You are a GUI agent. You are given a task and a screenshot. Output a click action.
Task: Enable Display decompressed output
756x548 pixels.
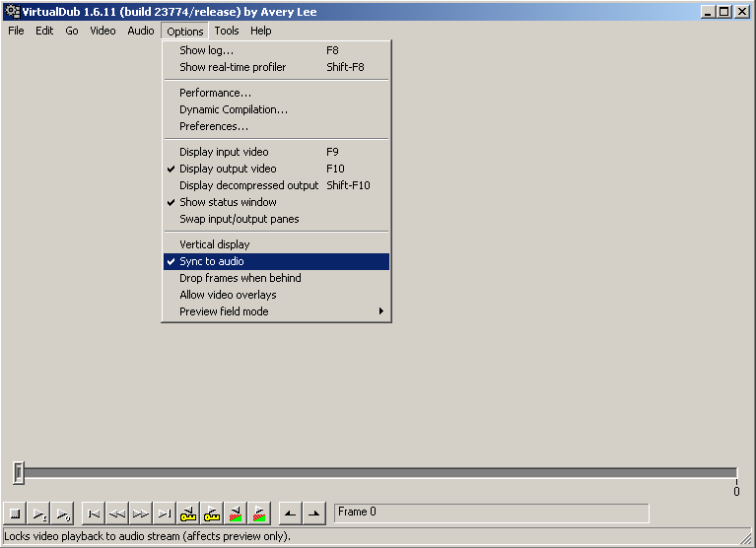(x=276, y=185)
